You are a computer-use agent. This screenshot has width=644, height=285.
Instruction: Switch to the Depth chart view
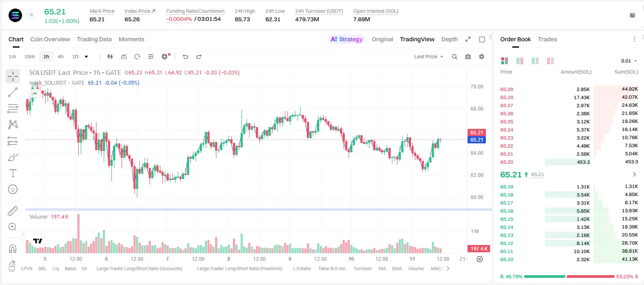(449, 39)
